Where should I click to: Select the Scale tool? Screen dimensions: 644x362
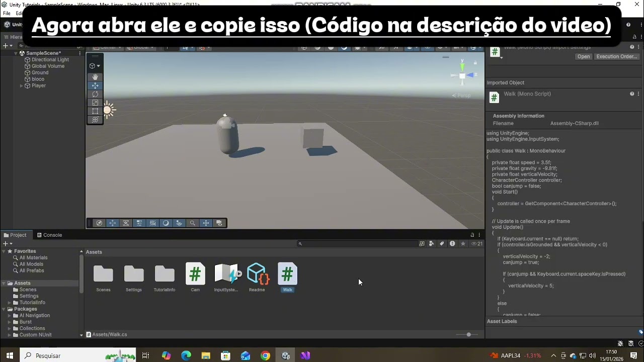coord(95,103)
